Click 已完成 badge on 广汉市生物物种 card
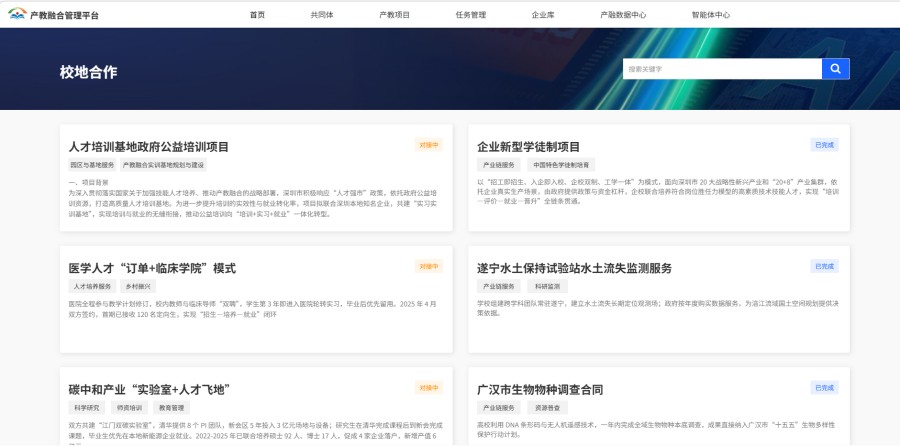 [824, 388]
